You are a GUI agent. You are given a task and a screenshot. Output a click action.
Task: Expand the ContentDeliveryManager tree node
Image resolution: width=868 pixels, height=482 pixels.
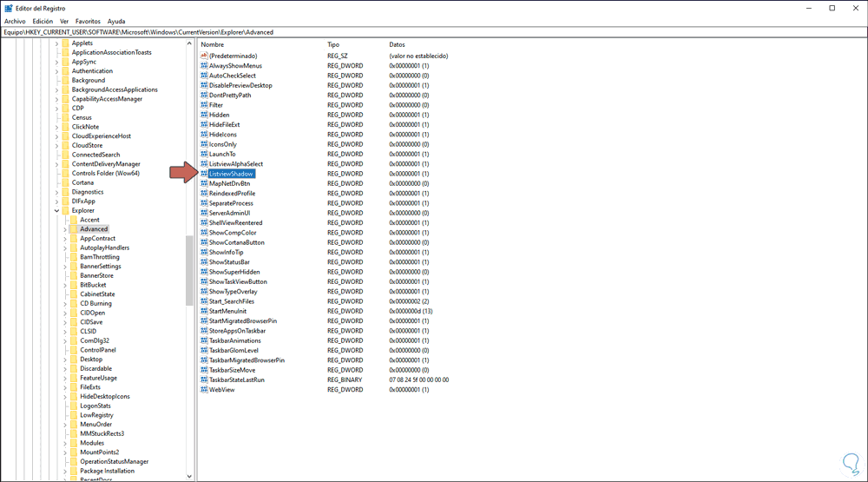(56, 164)
